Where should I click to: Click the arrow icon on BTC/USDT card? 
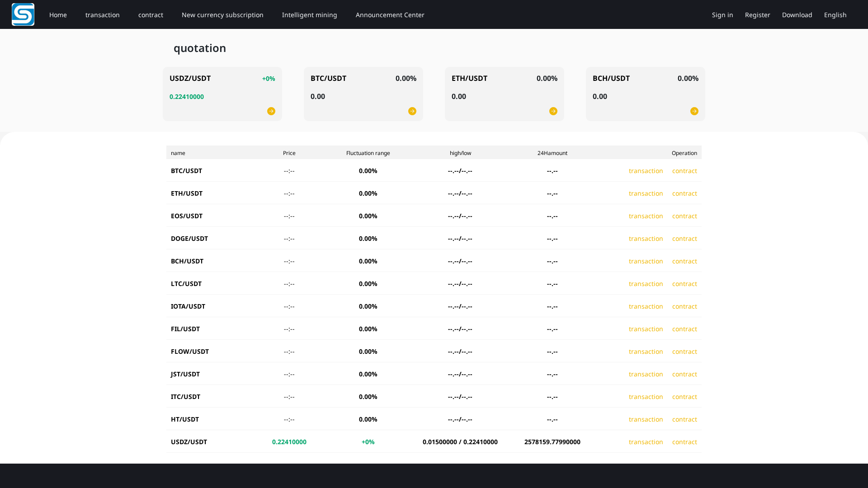412,111
